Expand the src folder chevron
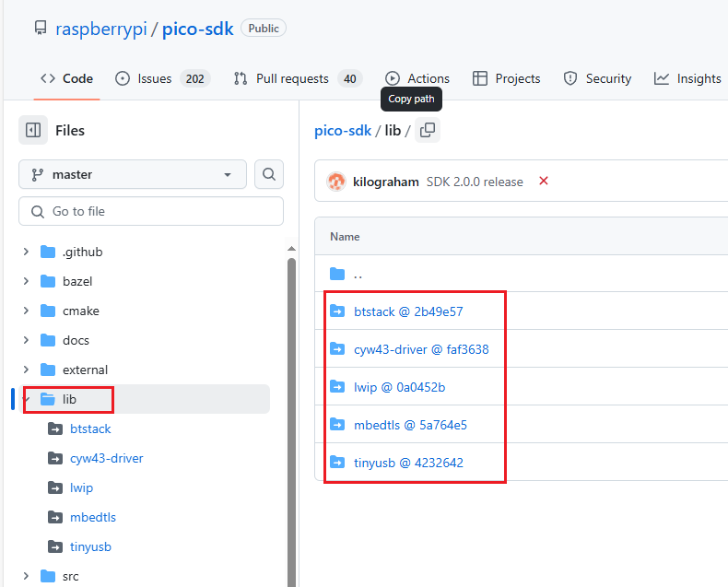This screenshot has height=587, width=728. 26,576
